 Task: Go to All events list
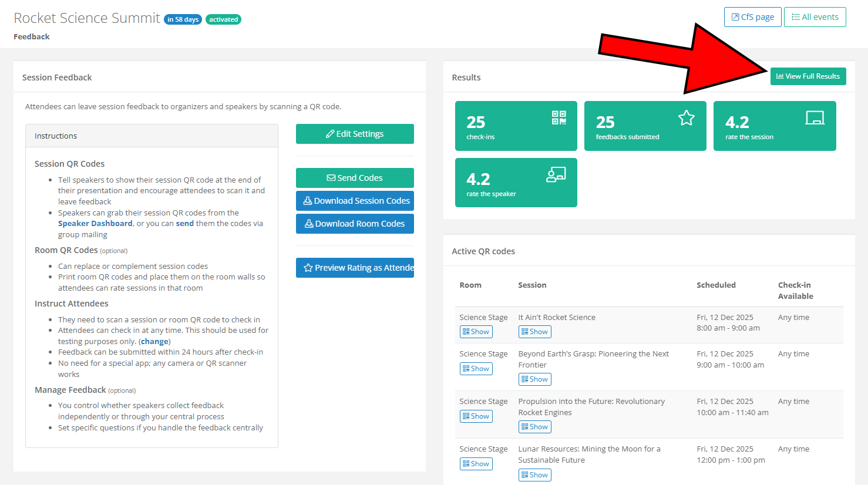tap(815, 17)
